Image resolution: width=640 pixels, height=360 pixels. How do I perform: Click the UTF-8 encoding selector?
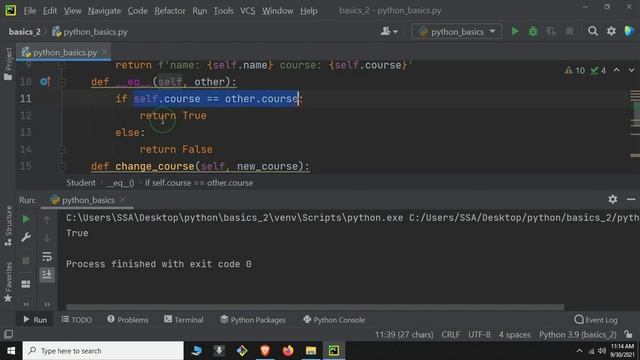coord(479,335)
